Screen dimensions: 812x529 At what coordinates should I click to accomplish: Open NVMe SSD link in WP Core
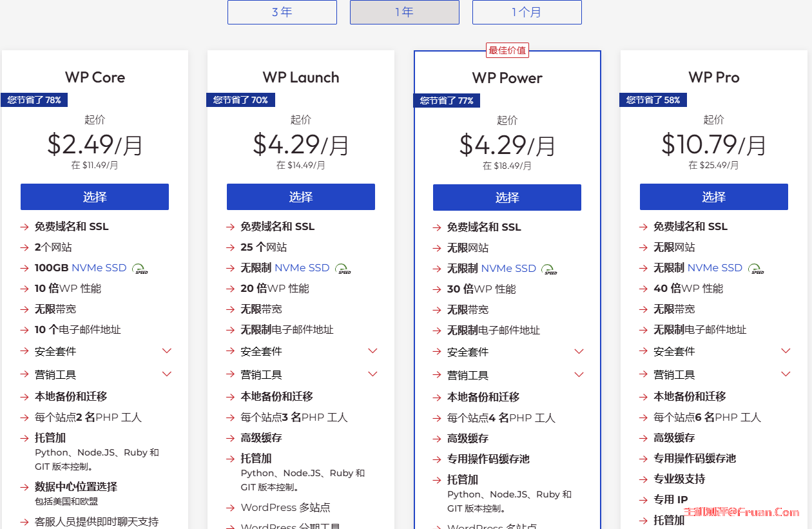pyautogui.click(x=99, y=268)
